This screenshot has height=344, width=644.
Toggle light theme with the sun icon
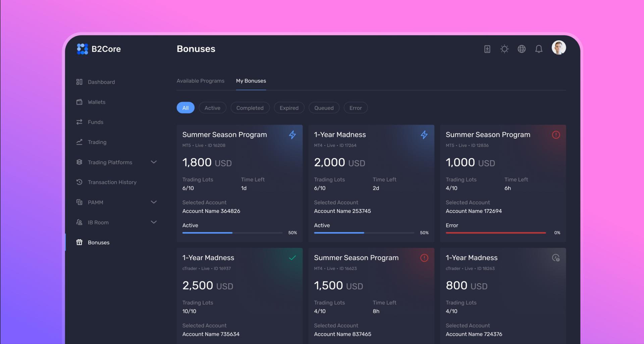(504, 49)
